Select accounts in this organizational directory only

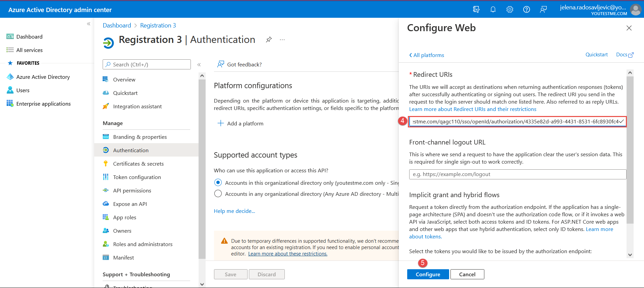coord(218,183)
